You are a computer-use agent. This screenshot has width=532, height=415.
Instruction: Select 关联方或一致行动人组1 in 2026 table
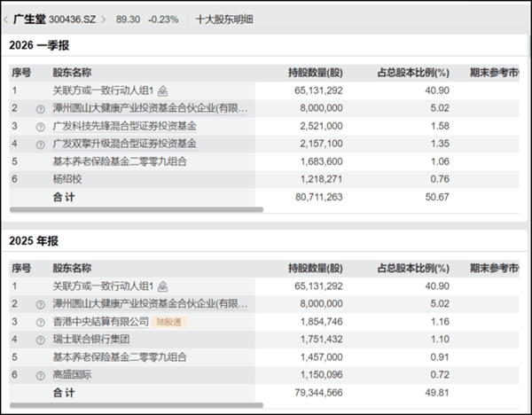103,90
